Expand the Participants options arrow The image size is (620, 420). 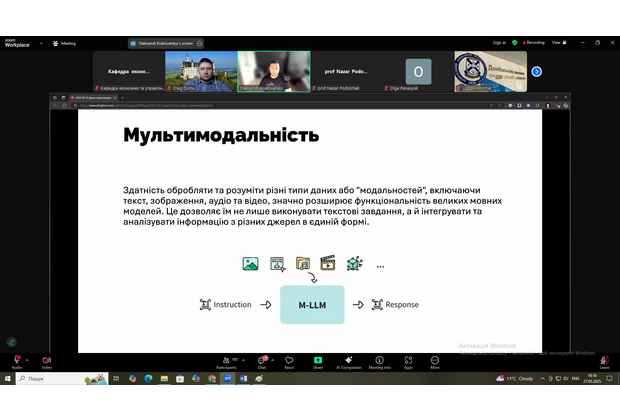tap(243, 360)
